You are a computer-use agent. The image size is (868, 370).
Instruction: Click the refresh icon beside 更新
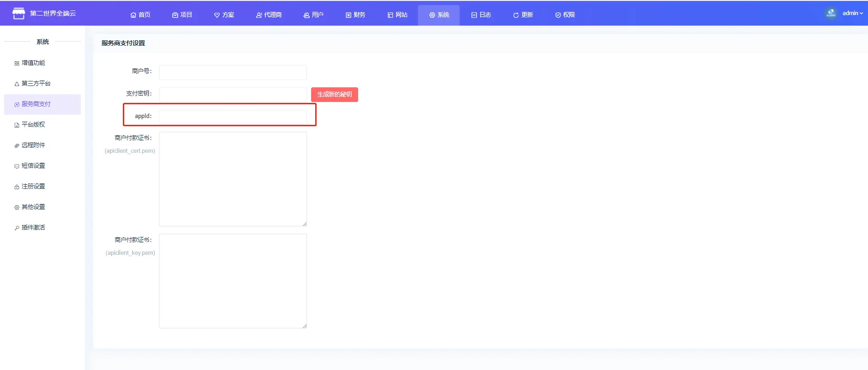516,15
